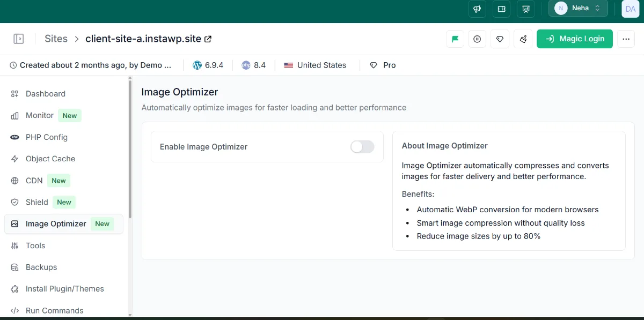Open the ticket icon in top bar
Screen dimensions: 644x320
(501, 9)
